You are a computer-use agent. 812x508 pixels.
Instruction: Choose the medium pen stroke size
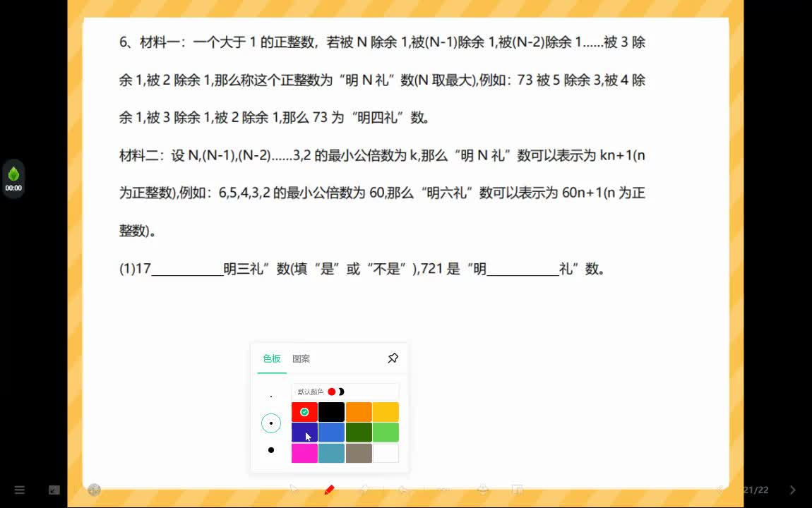coord(271,423)
